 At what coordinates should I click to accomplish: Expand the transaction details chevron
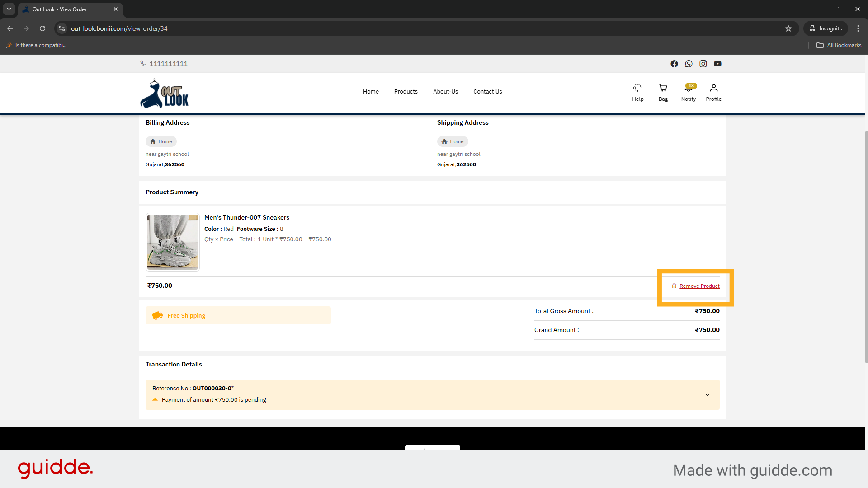(707, 395)
